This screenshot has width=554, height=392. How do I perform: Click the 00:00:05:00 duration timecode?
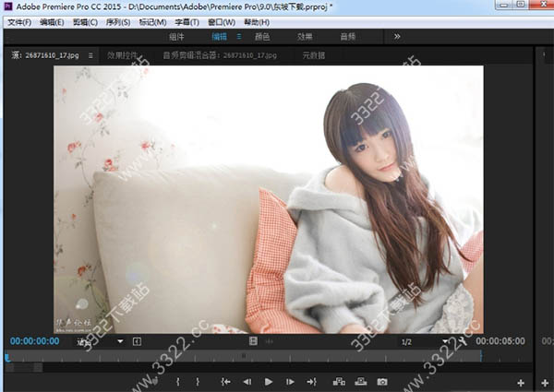click(500, 341)
